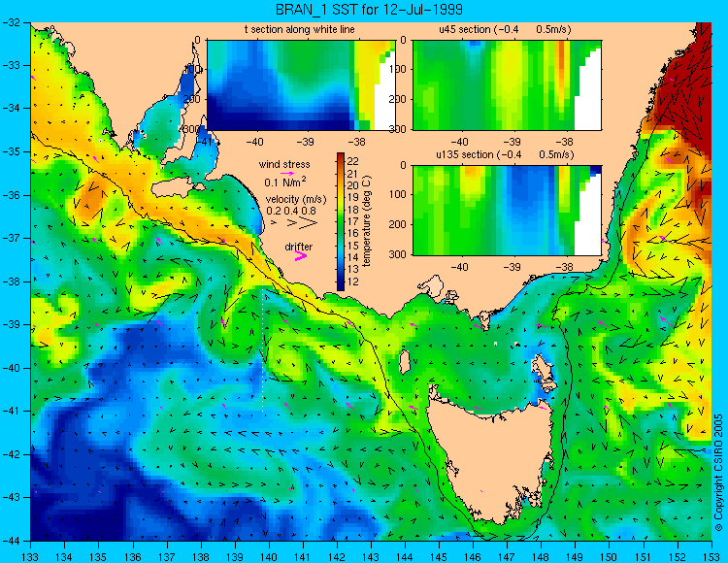
Task: Click latitude axis label -37
Action: 11,238
